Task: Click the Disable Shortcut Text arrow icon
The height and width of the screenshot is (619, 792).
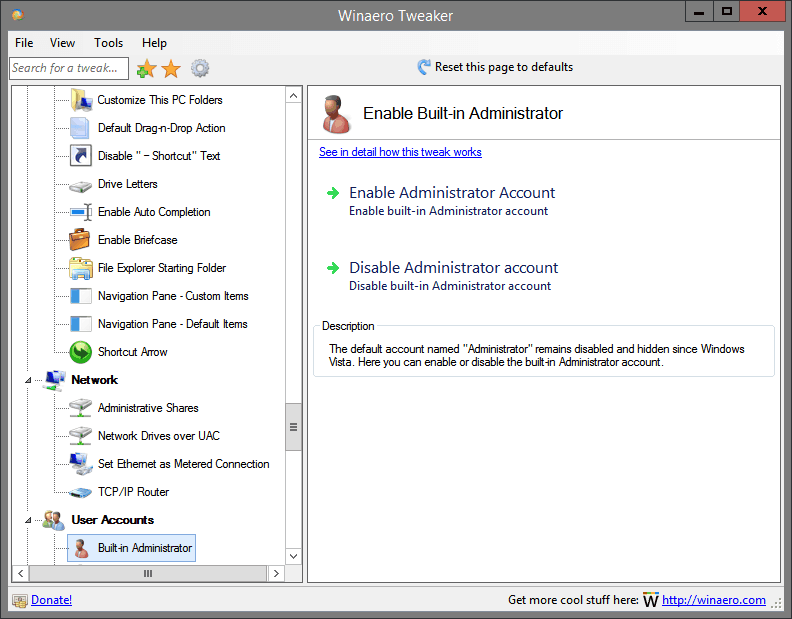Action: (x=81, y=156)
